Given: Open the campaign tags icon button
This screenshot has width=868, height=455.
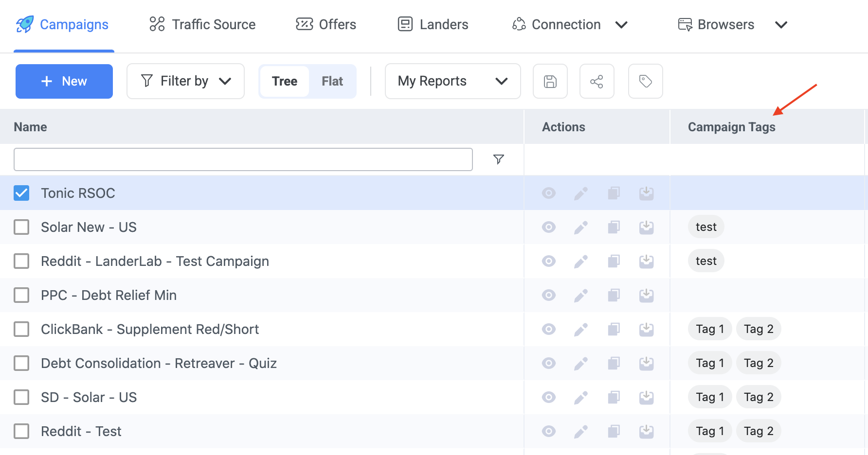Looking at the screenshot, I should click(645, 81).
